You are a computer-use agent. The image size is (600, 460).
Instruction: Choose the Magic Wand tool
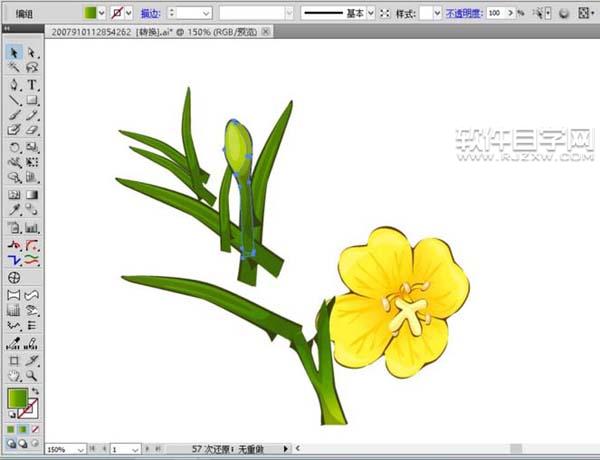click(14, 68)
